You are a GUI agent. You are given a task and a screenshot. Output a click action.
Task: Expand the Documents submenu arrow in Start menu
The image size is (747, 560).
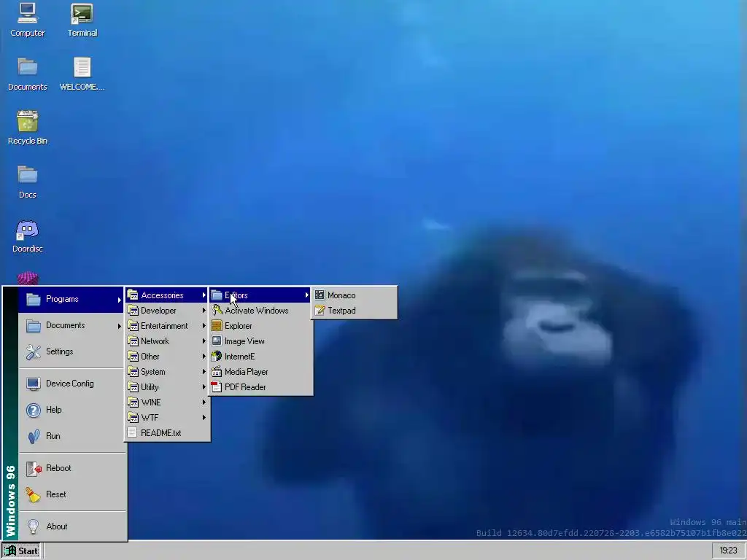coord(119,326)
